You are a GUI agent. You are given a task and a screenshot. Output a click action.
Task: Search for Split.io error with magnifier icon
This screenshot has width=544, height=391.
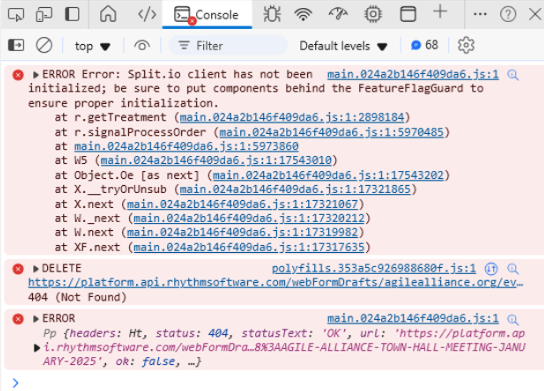coord(513,75)
